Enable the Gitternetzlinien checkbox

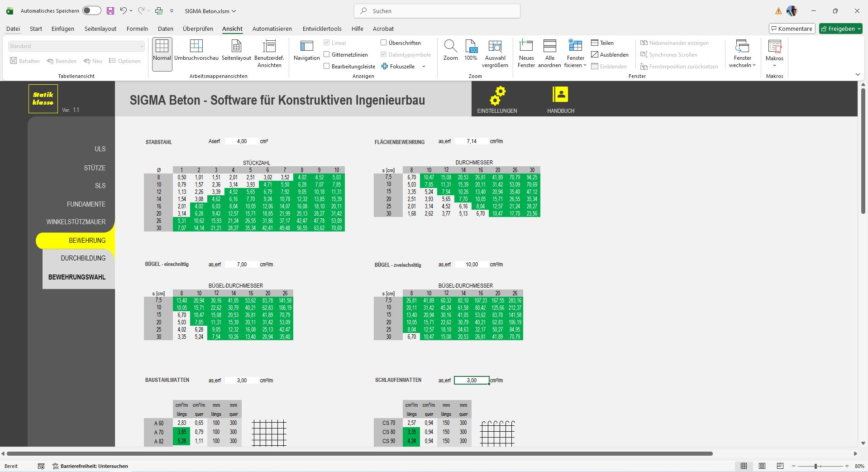coord(326,54)
